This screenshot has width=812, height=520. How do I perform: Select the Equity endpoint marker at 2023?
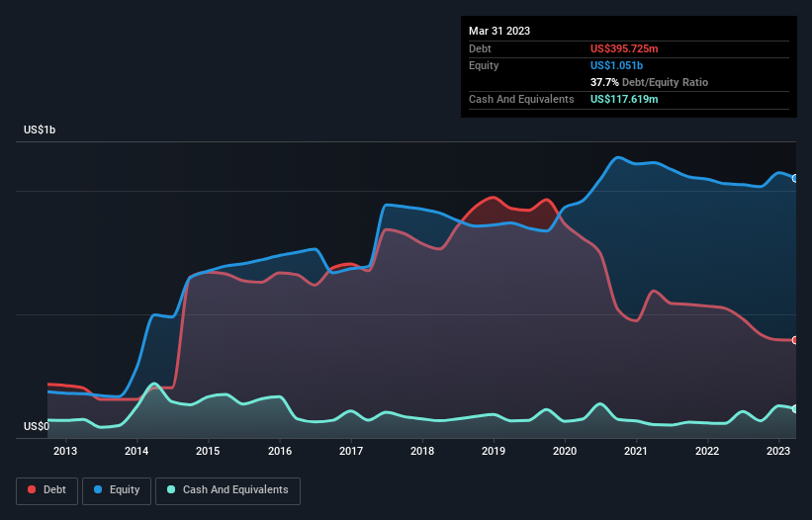tap(795, 179)
